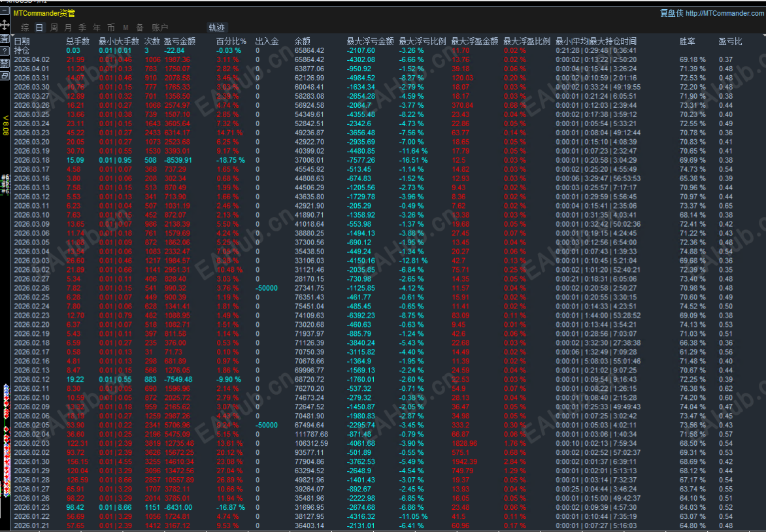Screen dimensions: 766x532
Task: Click the 最大浮盈比例 column header
Action: click(x=527, y=42)
